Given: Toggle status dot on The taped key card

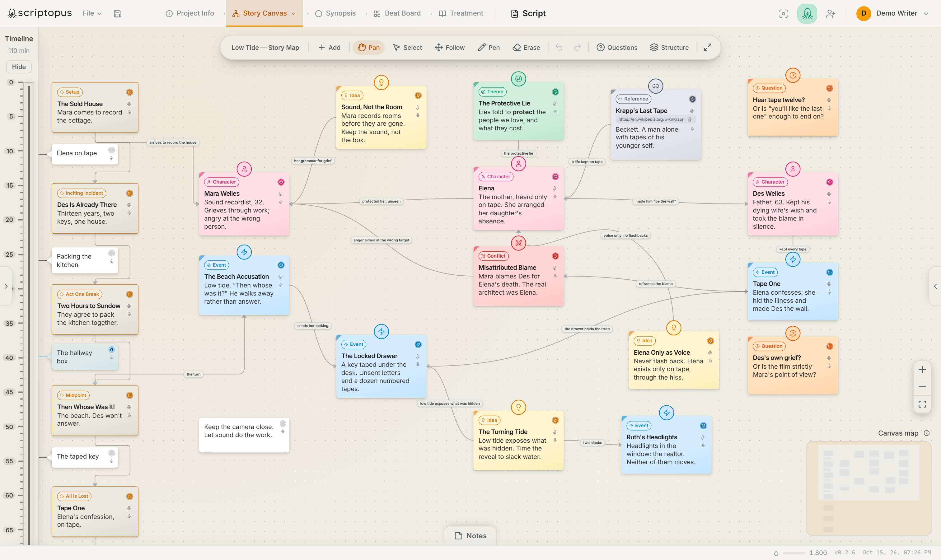Looking at the screenshot, I should (x=111, y=453).
